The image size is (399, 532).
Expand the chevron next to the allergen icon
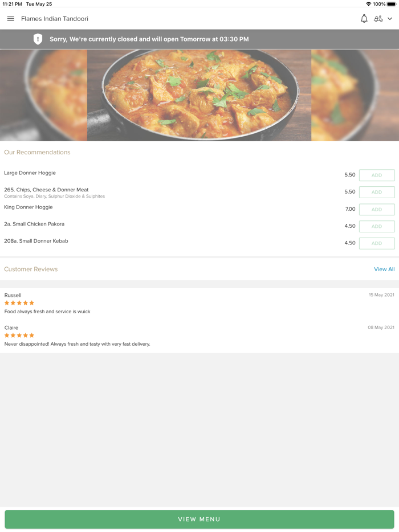389,18
